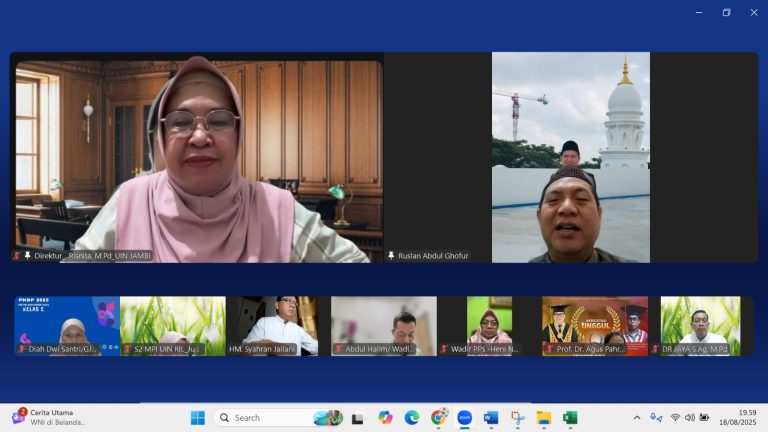Select Ruslan Abdul Ghofur's pinned video
Image resolution: width=768 pixels, height=432 pixels.
coord(571,157)
